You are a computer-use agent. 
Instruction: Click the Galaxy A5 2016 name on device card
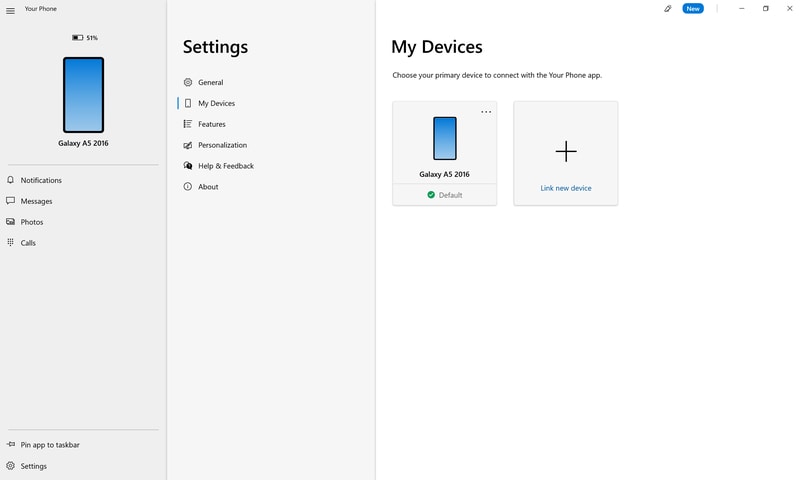click(444, 174)
